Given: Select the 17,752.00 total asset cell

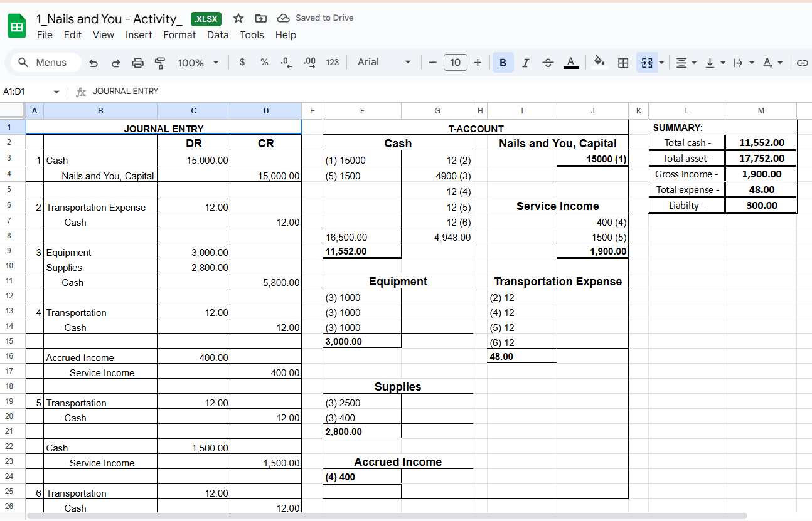Looking at the screenshot, I should pos(761,158).
